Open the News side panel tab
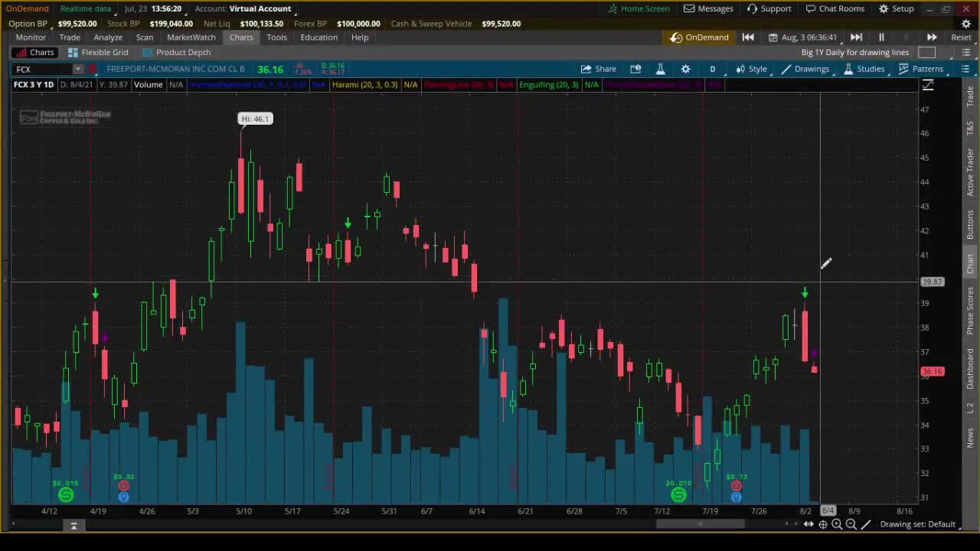Image resolution: width=980 pixels, height=551 pixels. [970, 439]
